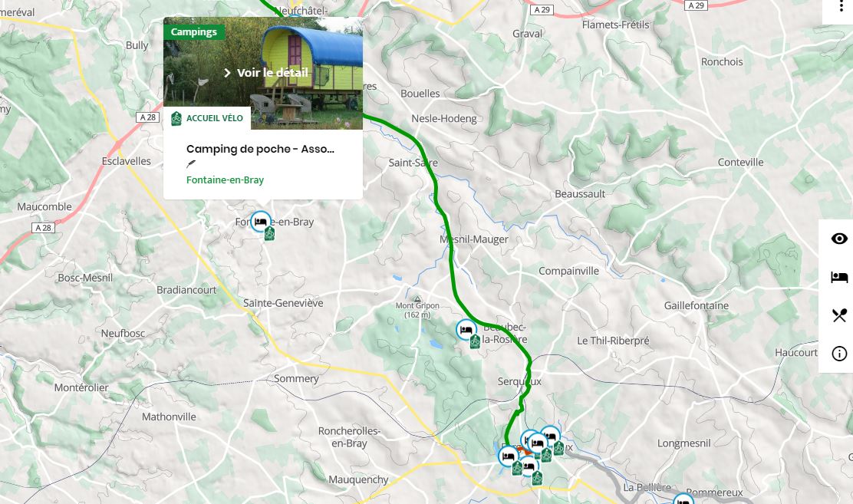Click the Accueil Vélo badge on the card

(x=207, y=118)
